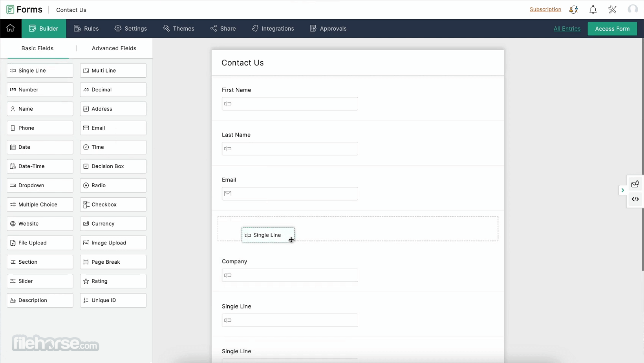Add a Section element

click(x=40, y=262)
